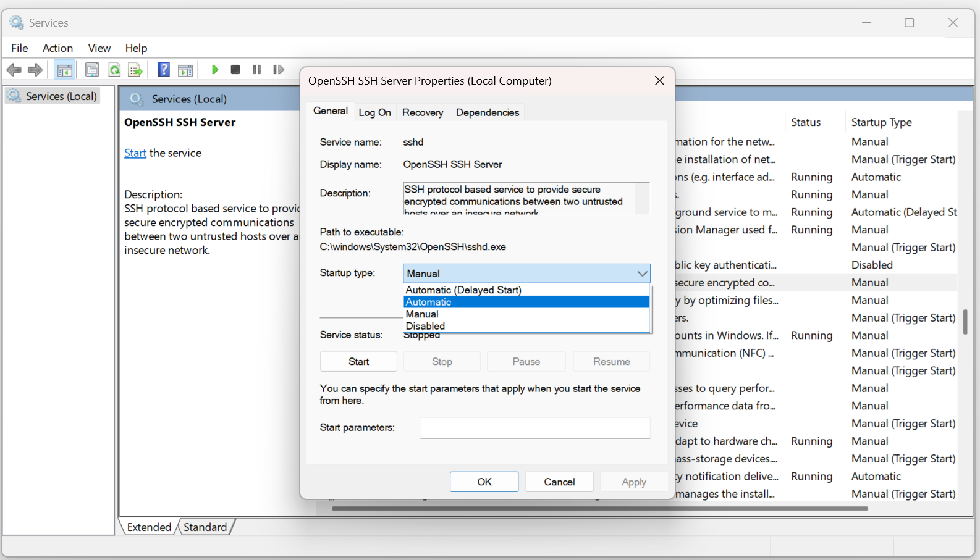
Task: Click the Disabled startup type cell
Action: click(x=872, y=265)
